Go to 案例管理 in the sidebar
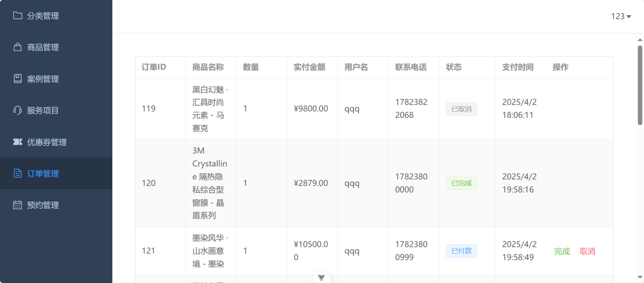644x283 pixels. (56, 79)
